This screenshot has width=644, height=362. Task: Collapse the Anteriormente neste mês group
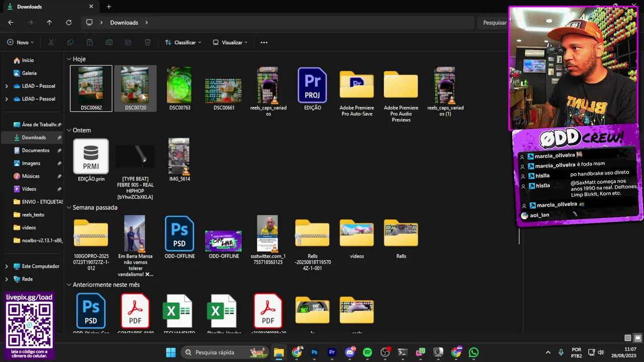pos(69,285)
